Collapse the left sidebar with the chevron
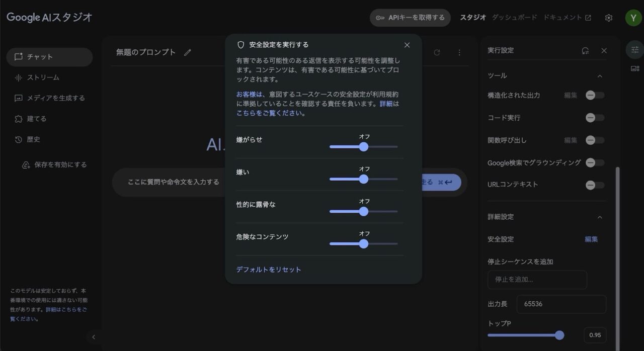The height and width of the screenshot is (351, 644). click(x=93, y=337)
